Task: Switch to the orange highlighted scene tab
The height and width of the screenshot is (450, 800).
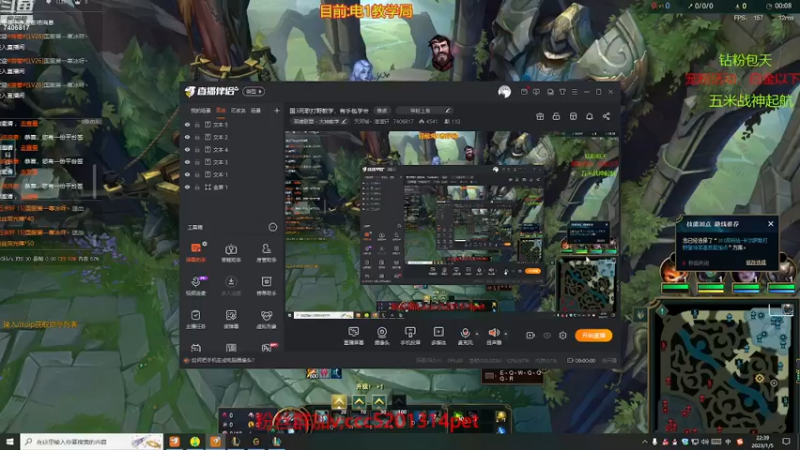Action: point(221,111)
